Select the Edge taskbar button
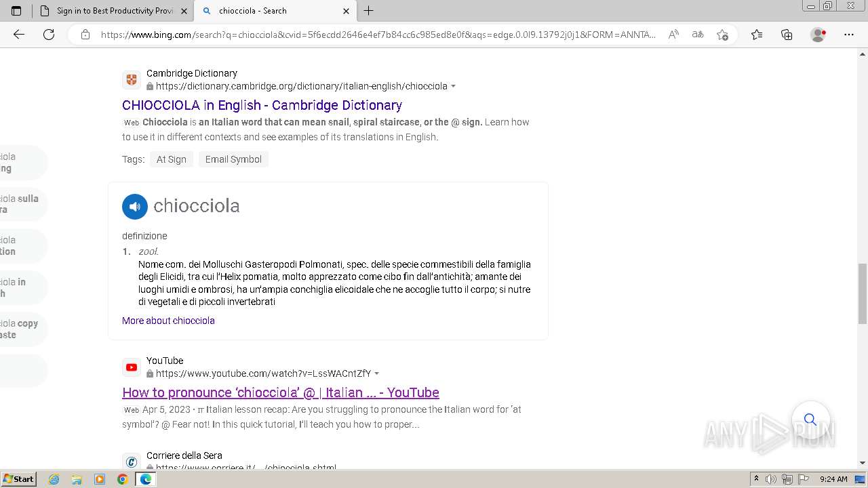Screen dimensions: 868x488 click(x=145, y=479)
